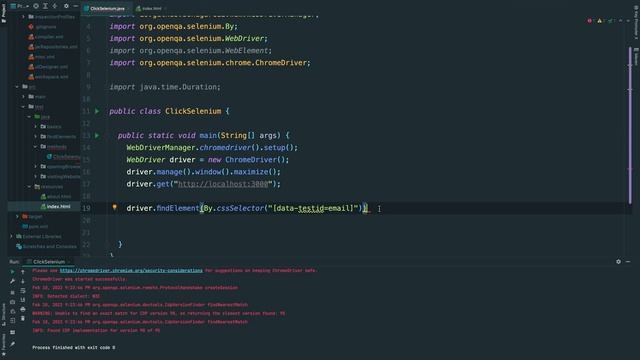Switch to the ClickSelenium.java editor tab
This screenshot has width=640, height=360.
click(x=107, y=8)
